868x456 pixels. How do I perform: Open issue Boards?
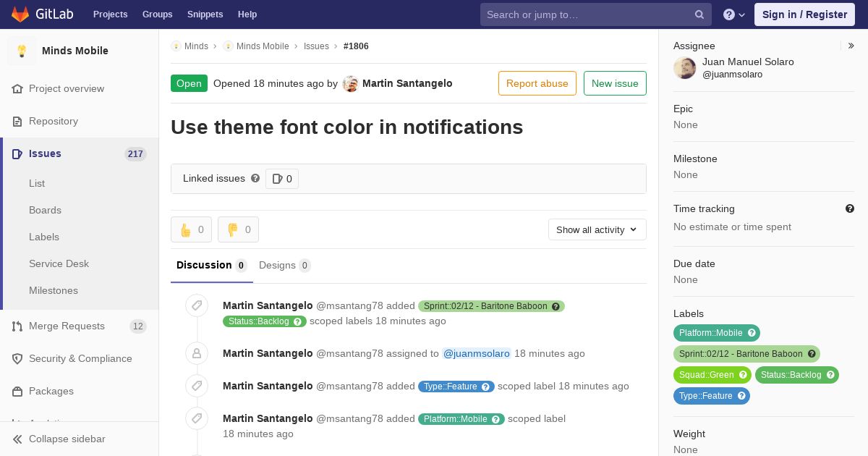click(x=45, y=210)
